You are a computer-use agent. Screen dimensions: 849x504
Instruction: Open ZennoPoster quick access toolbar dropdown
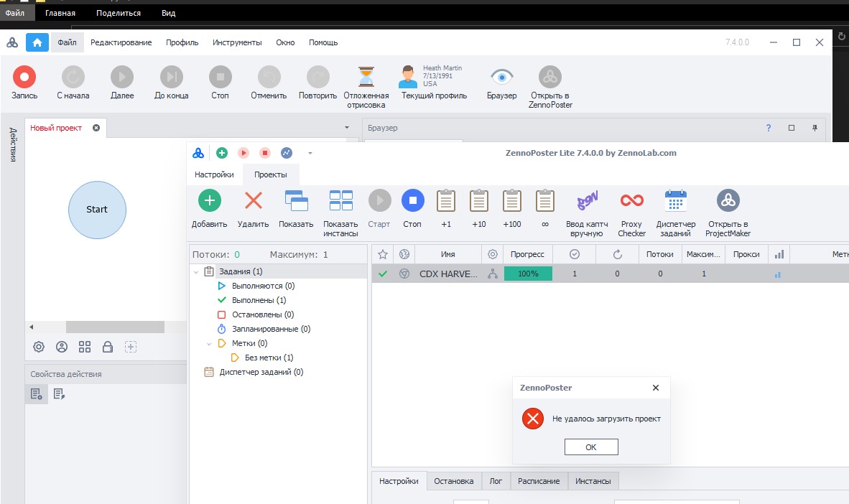[x=310, y=153]
